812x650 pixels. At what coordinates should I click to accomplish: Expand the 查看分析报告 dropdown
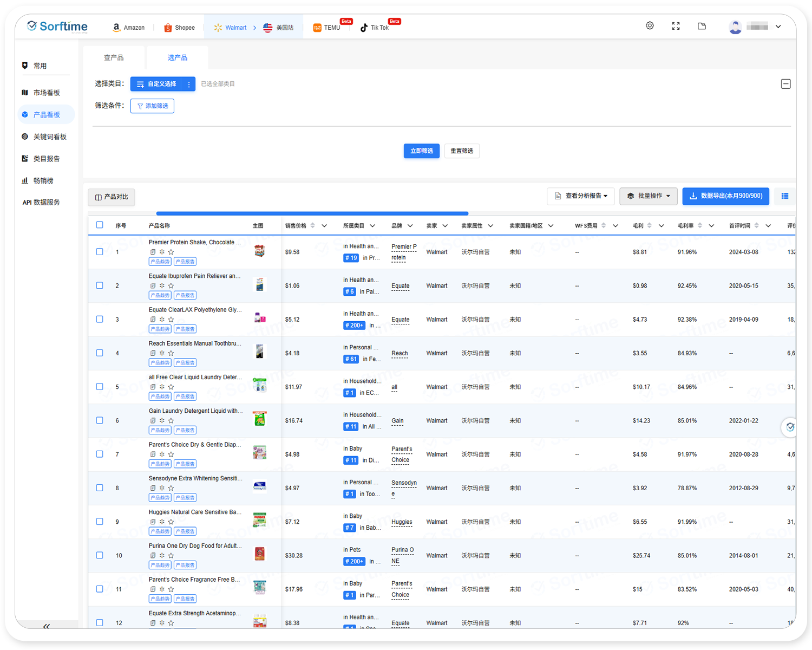point(581,196)
